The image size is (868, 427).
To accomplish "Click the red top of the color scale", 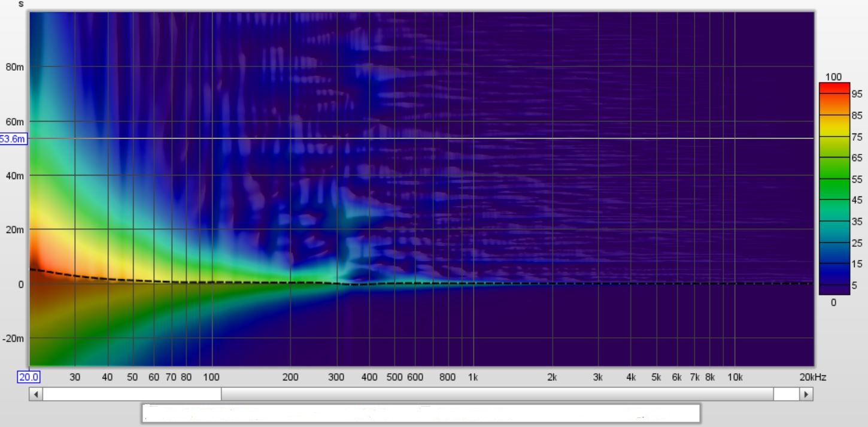I will coord(834,87).
